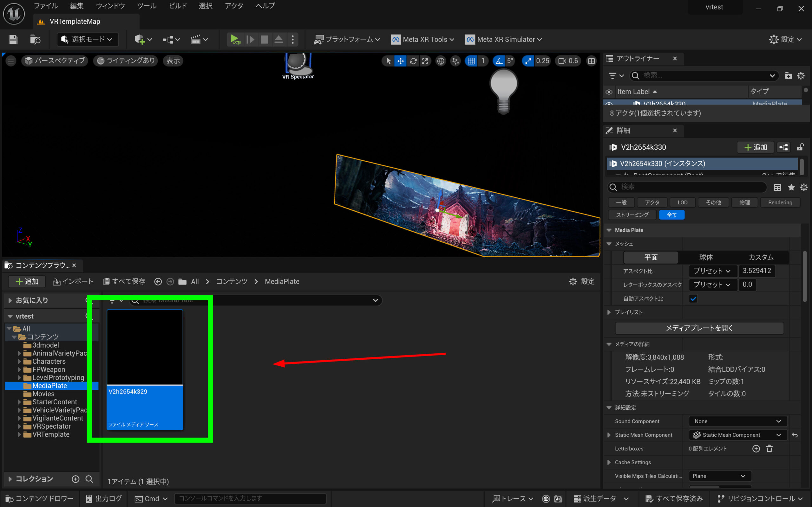Image resolution: width=812 pixels, height=507 pixels.
Task: Expand the Characters folder in tree
Action: pyautogui.click(x=19, y=362)
